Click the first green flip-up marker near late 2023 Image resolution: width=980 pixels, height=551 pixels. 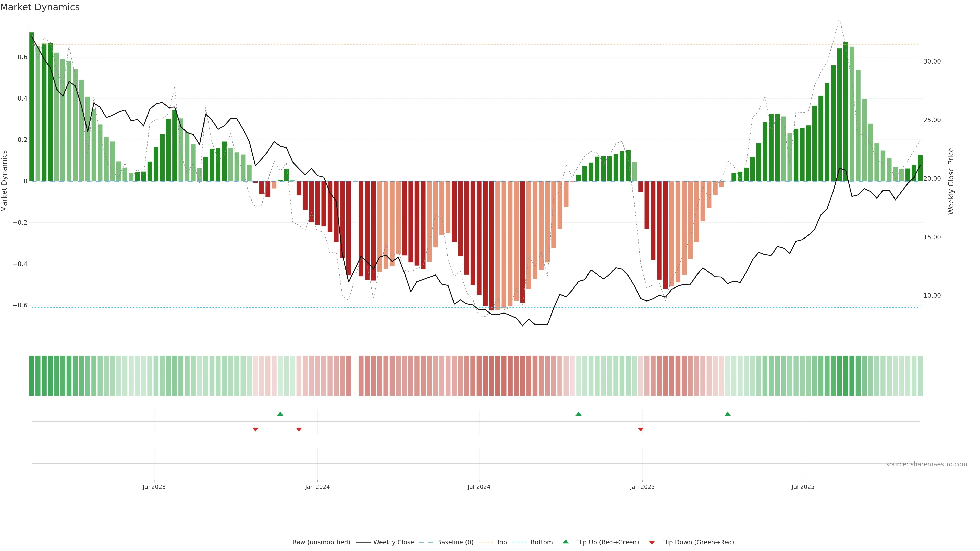[x=280, y=414]
